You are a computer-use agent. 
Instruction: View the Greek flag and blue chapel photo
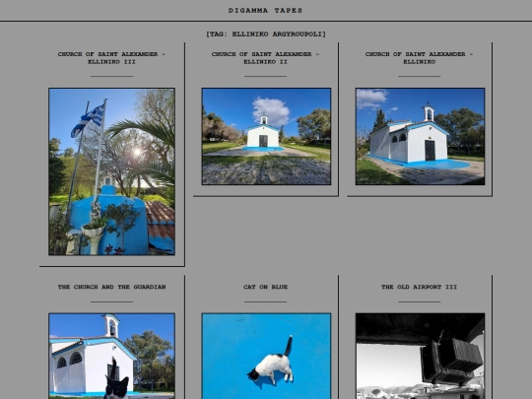coord(111,171)
